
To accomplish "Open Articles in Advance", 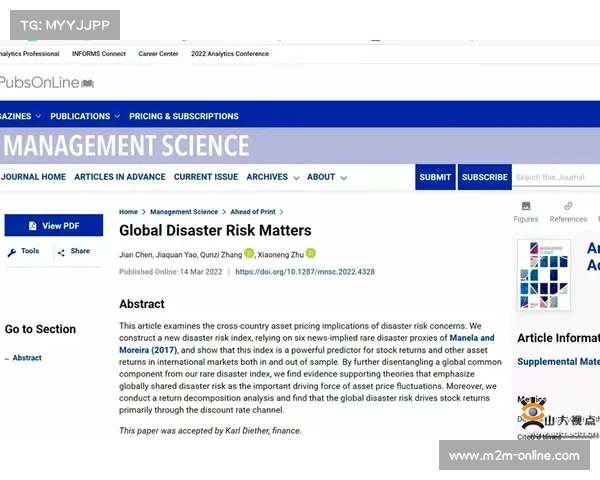I will tap(120, 177).
